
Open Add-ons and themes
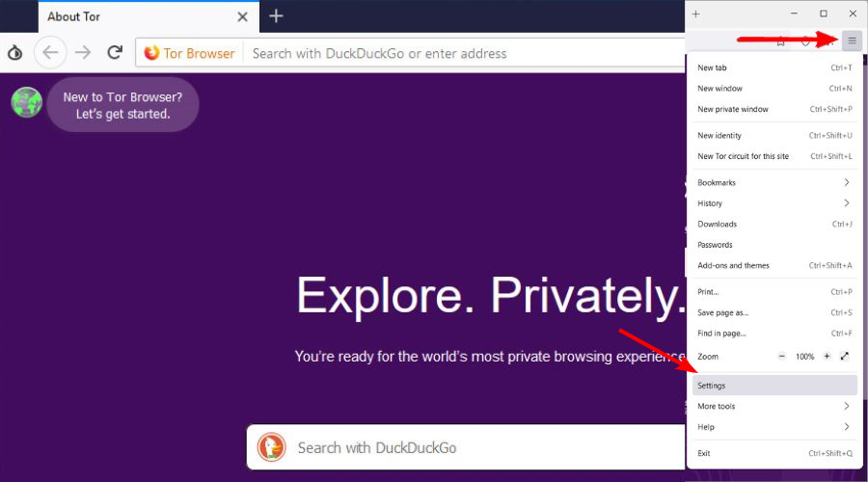774,266
